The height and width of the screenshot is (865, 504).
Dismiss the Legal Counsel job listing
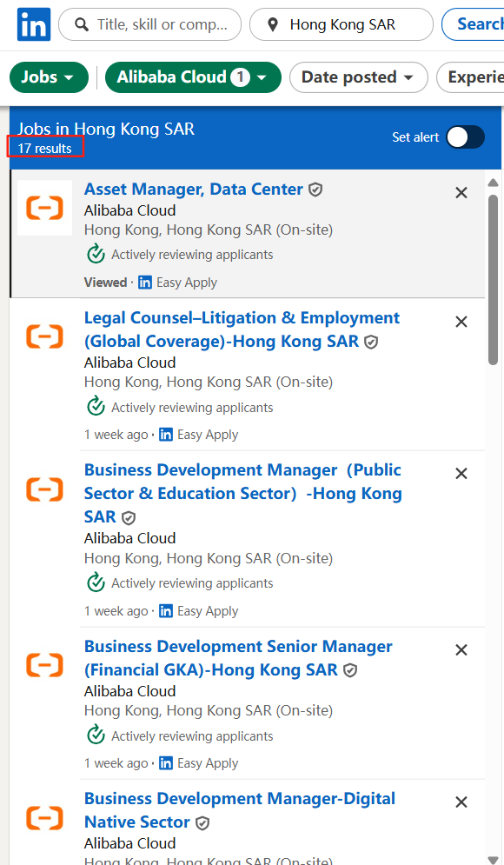coord(461,322)
